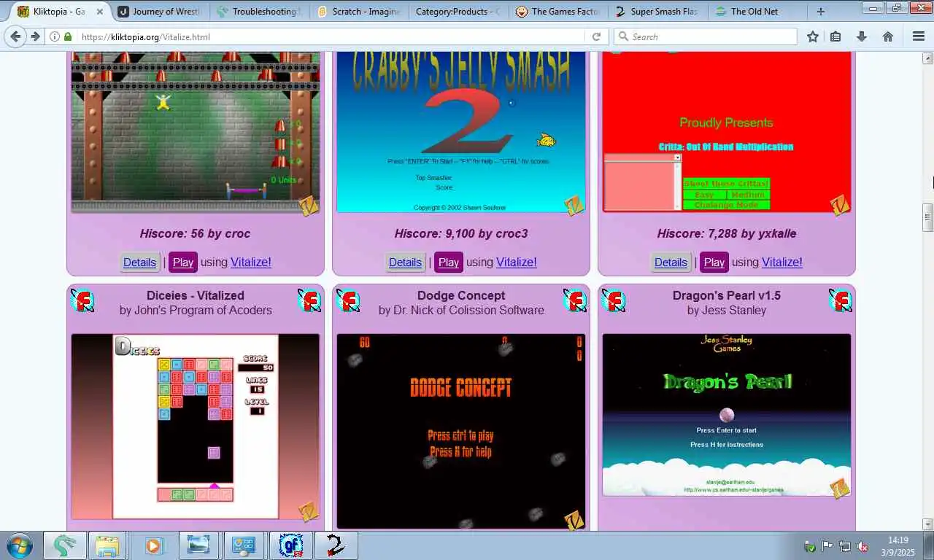
Task: Open the File Explorer taskbar icon
Action: [107, 545]
